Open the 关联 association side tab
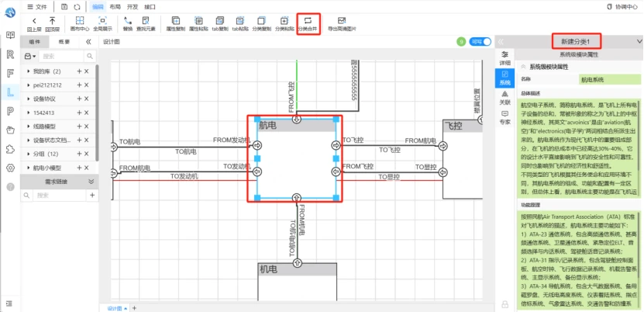 tap(505, 98)
